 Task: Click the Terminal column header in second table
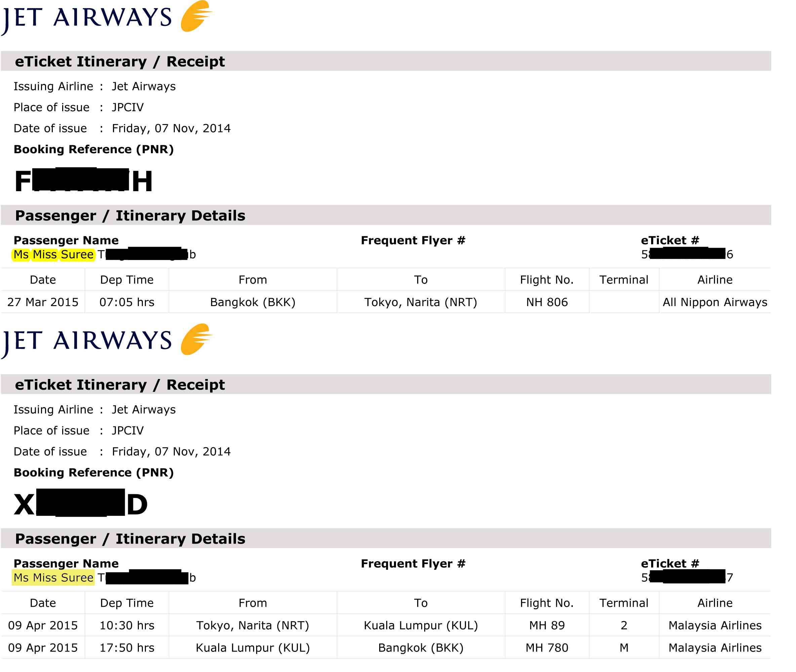click(x=624, y=603)
